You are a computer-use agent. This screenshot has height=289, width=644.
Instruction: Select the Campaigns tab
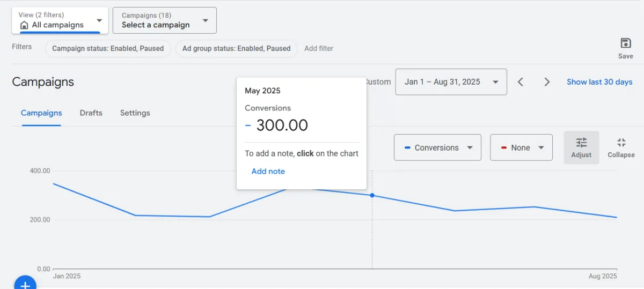click(x=41, y=113)
